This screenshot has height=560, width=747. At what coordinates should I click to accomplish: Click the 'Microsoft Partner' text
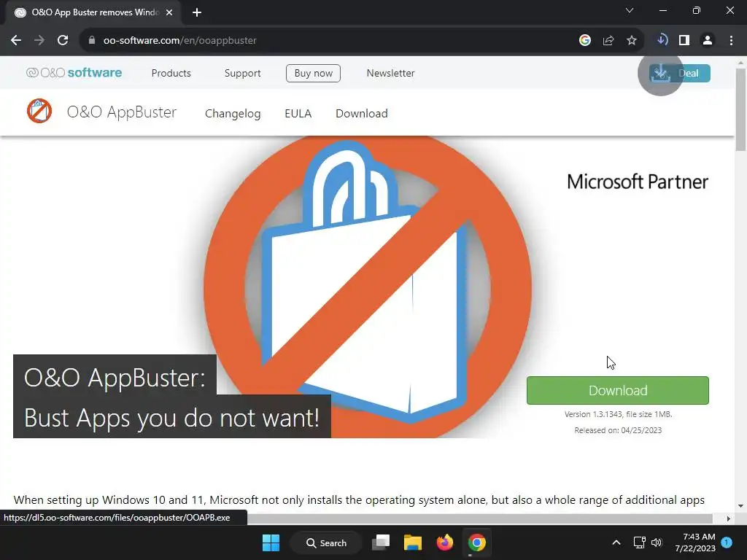click(638, 182)
